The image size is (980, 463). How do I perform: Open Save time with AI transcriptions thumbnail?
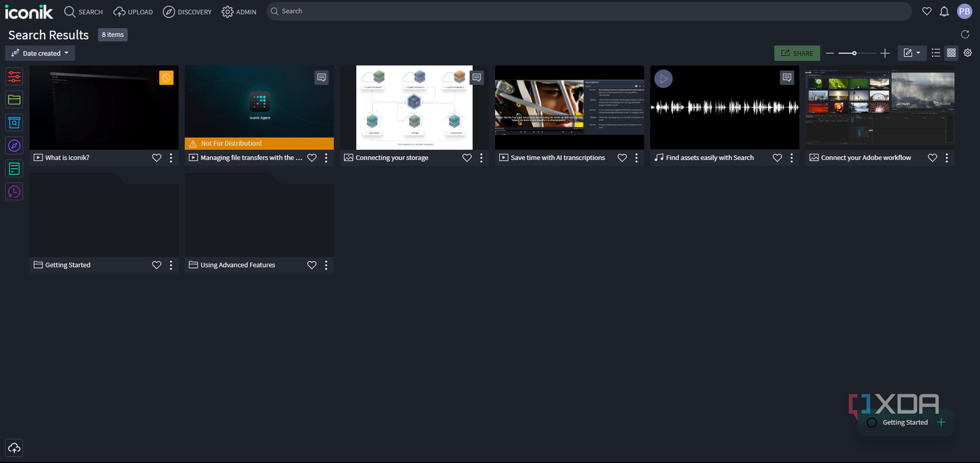coord(570,107)
